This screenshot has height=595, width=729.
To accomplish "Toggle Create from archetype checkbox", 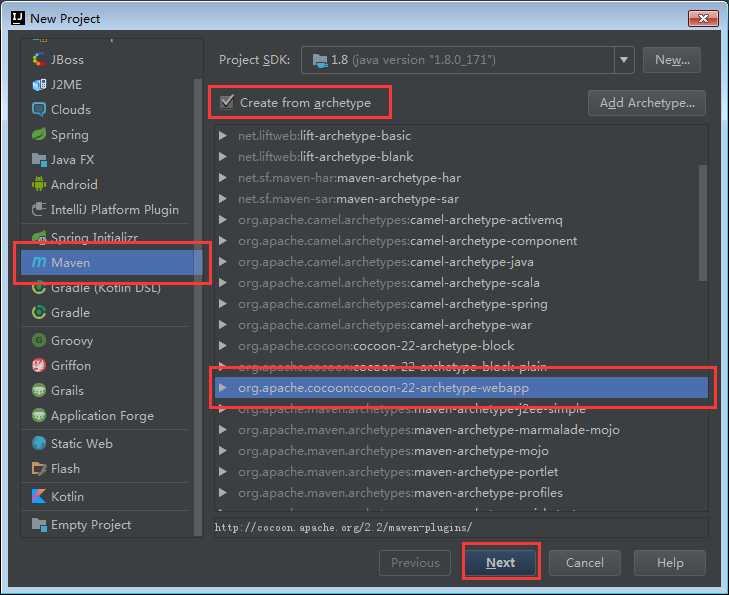I will [x=227, y=102].
